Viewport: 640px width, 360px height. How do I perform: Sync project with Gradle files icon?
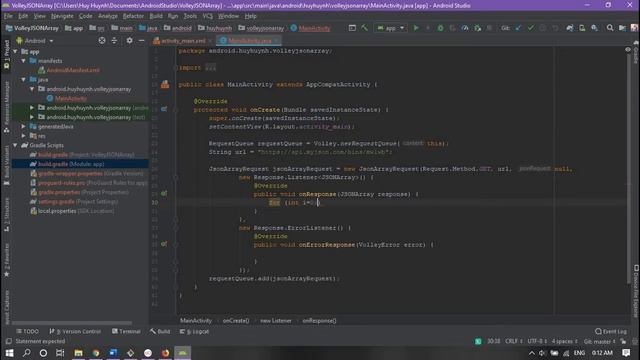[x=570, y=28]
